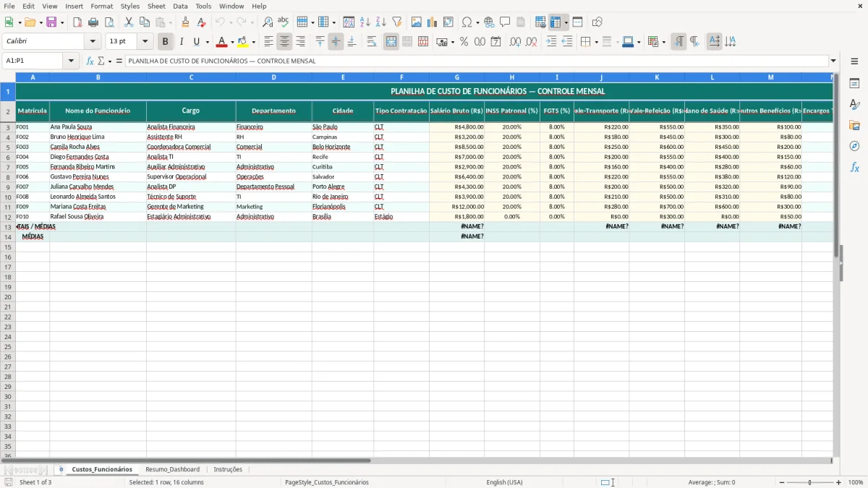Screen dimensions: 868x488
Task: Apply yellow highlighting color swatch
Action: tap(243, 42)
